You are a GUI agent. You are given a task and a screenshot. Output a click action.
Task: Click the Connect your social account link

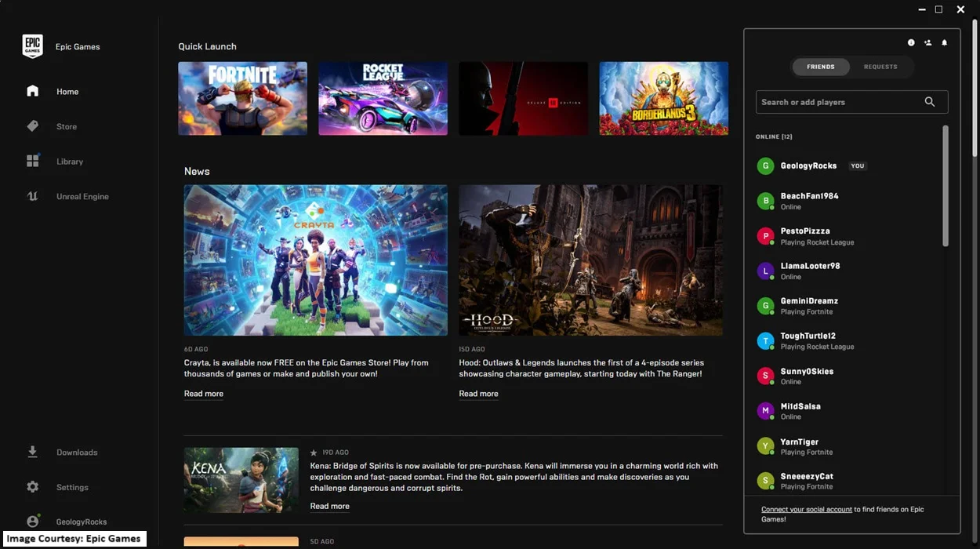coord(806,508)
